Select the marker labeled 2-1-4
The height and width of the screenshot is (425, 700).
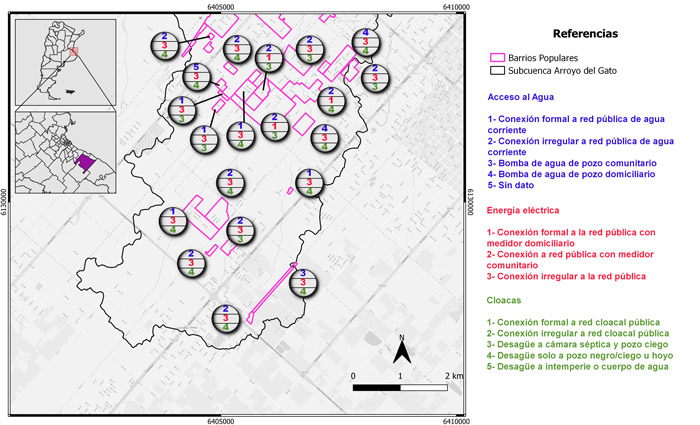pyautogui.click(x=333, y=102)
